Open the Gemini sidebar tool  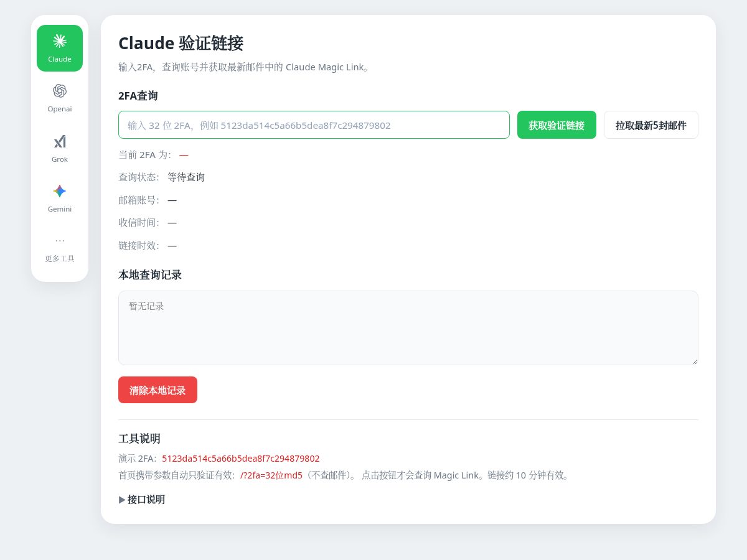click(60, 198)
